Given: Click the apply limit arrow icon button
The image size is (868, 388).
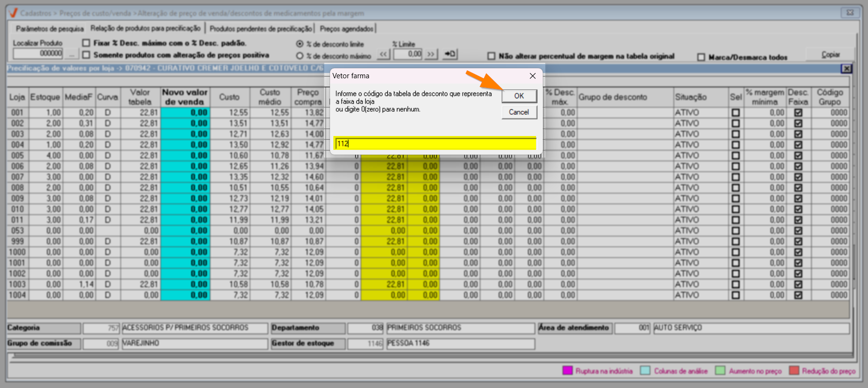Looking at the screenshot, I should coord(450,54).
